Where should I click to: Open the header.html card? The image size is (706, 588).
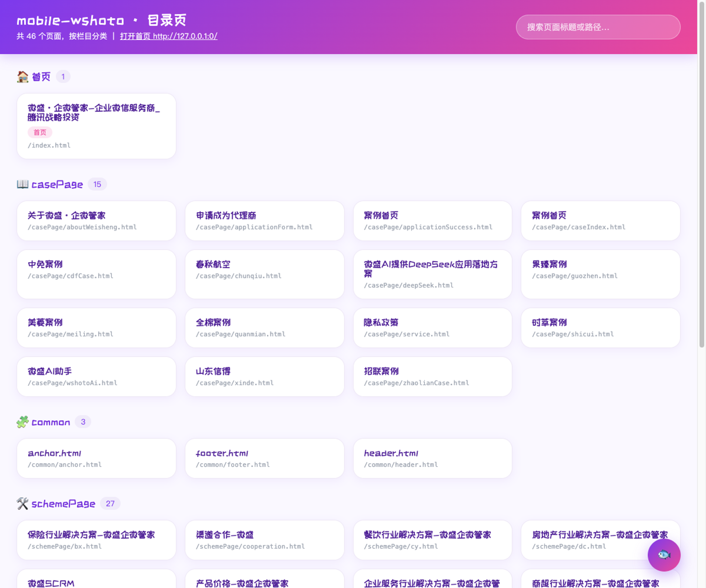433,458
